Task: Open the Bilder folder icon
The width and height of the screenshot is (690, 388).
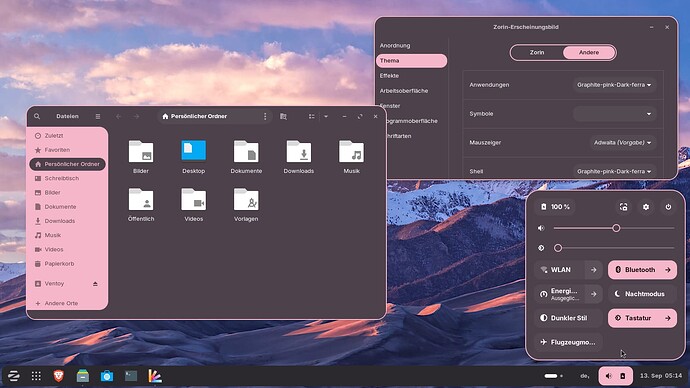Action: (x=141, y=152)
